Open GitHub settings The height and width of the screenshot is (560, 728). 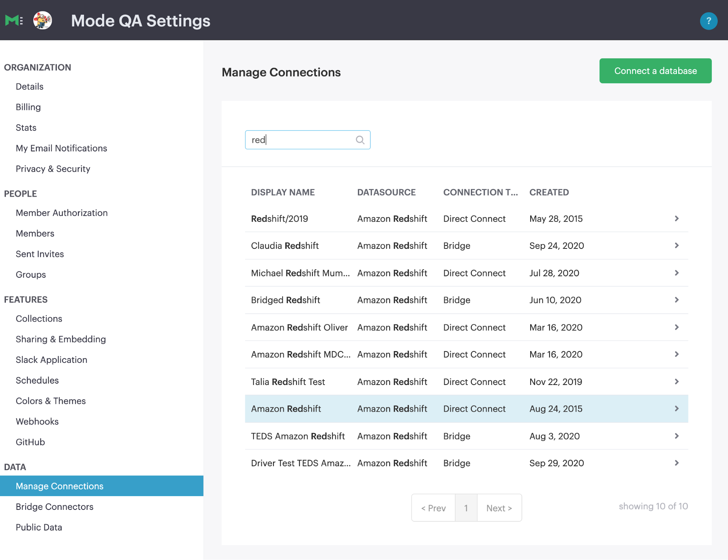[30, 442]
